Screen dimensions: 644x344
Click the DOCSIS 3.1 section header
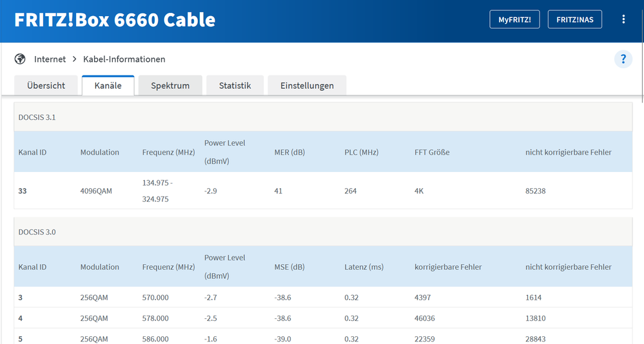[323, 117]
